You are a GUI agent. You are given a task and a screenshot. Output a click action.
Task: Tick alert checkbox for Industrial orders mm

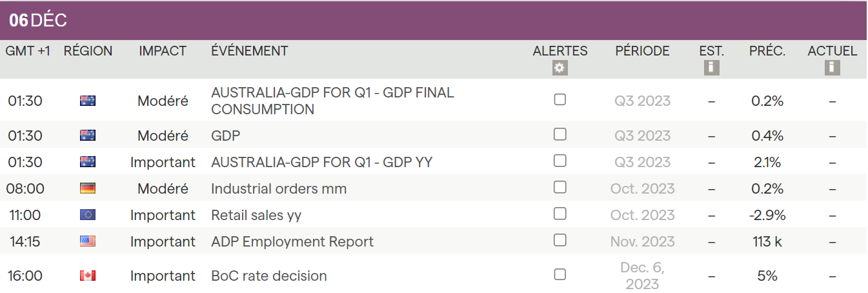(560, 187)
